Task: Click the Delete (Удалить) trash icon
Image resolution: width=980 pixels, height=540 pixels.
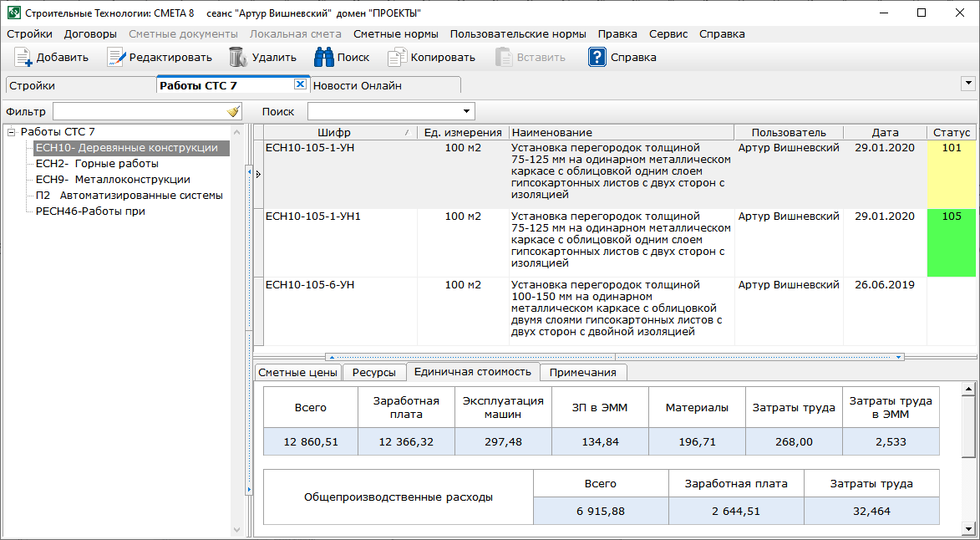Action: [x=237, y=58]
